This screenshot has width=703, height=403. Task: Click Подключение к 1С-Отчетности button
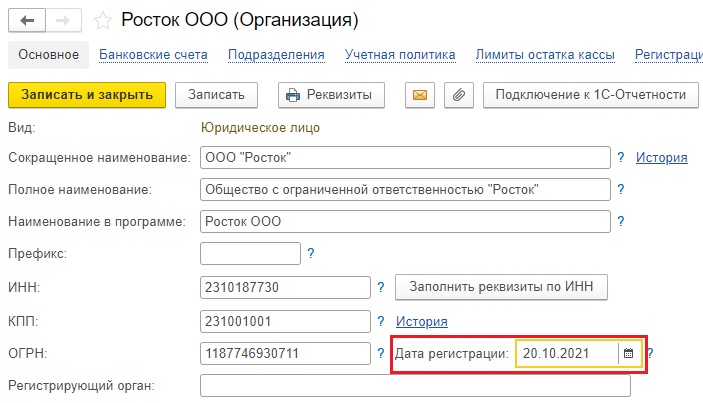click(x=590, y=95)
